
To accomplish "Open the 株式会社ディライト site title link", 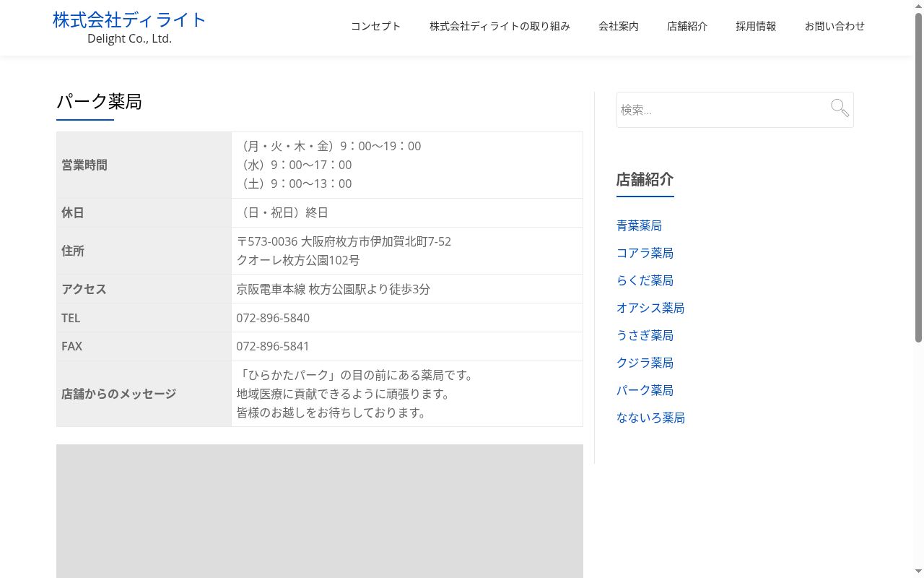I will (129, 20).
